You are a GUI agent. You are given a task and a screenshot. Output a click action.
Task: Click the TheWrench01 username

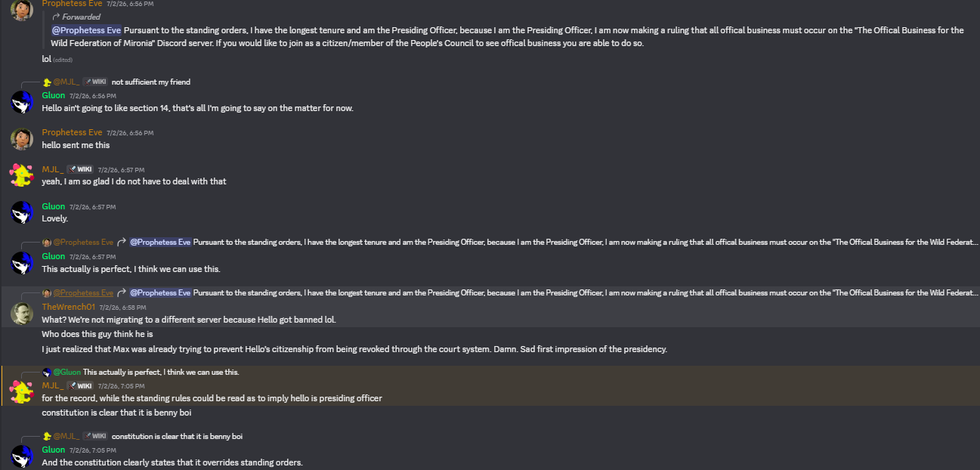[68, 307]
